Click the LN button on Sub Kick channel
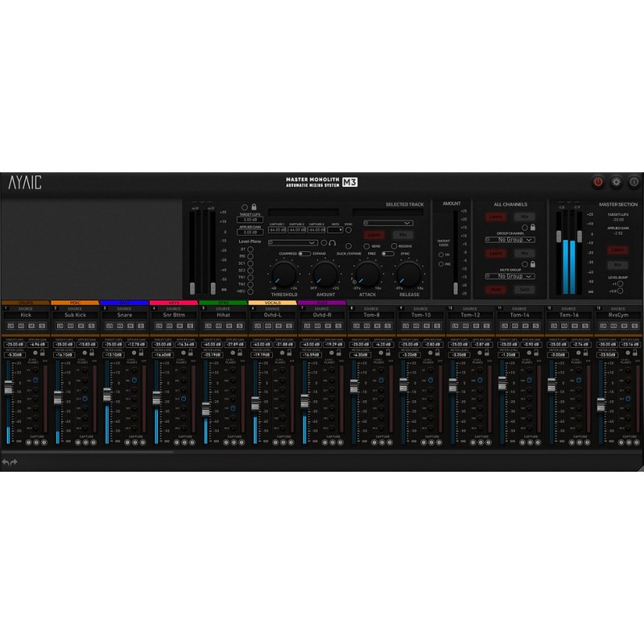The height and width of the screenshot is (644, 644). [60, 326]
